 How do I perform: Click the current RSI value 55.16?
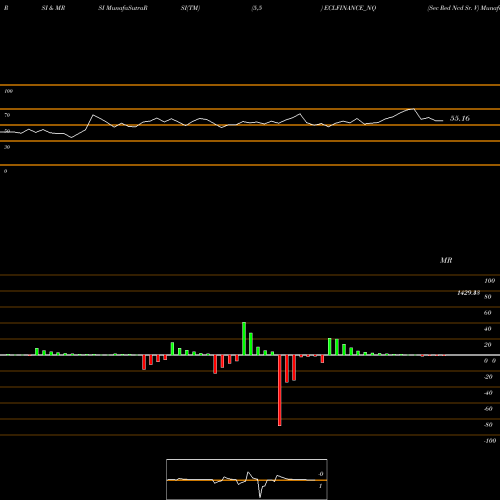click(x=460, y=118)
